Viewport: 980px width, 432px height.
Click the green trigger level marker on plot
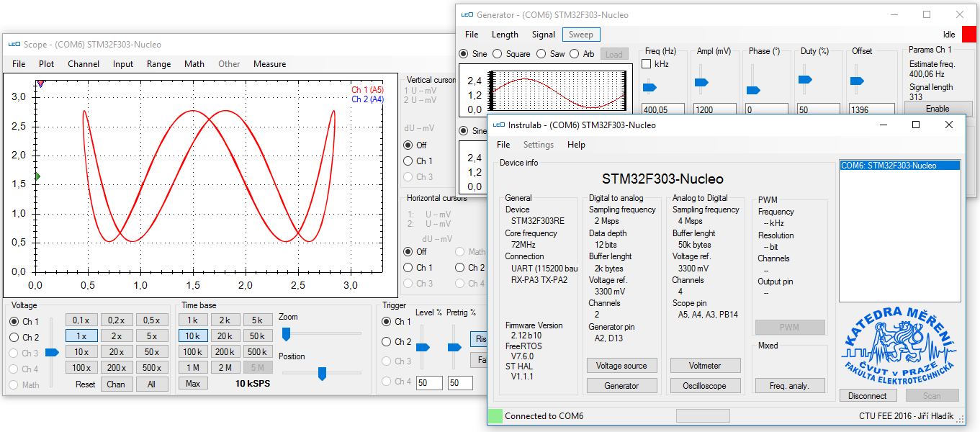(x=37, y=176)
